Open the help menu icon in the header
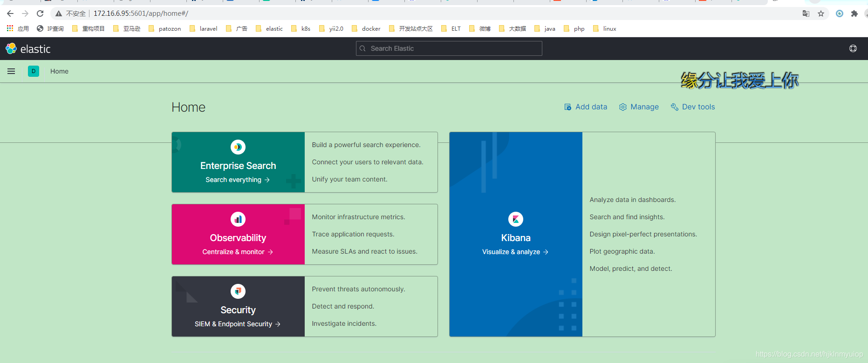Screen dimensions: 868x363 tap(853, 48)
